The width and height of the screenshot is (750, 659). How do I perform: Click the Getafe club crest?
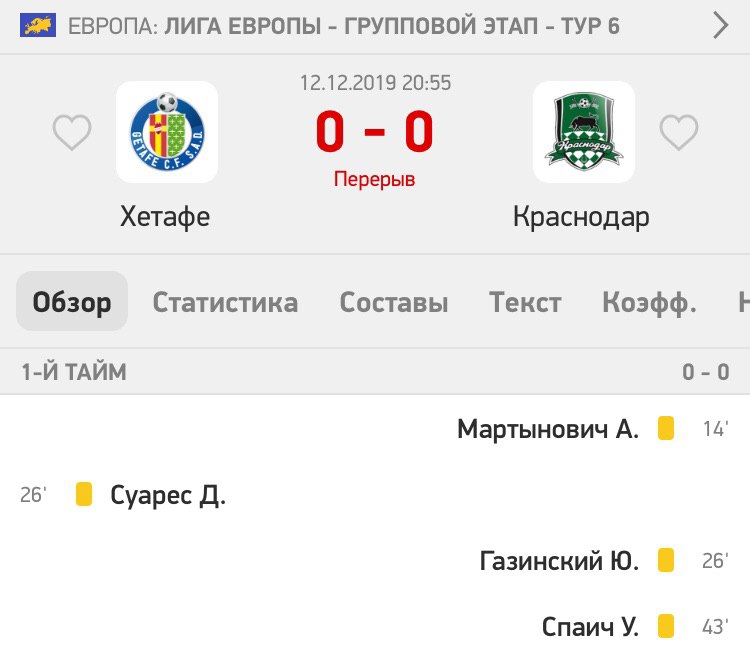167,132
